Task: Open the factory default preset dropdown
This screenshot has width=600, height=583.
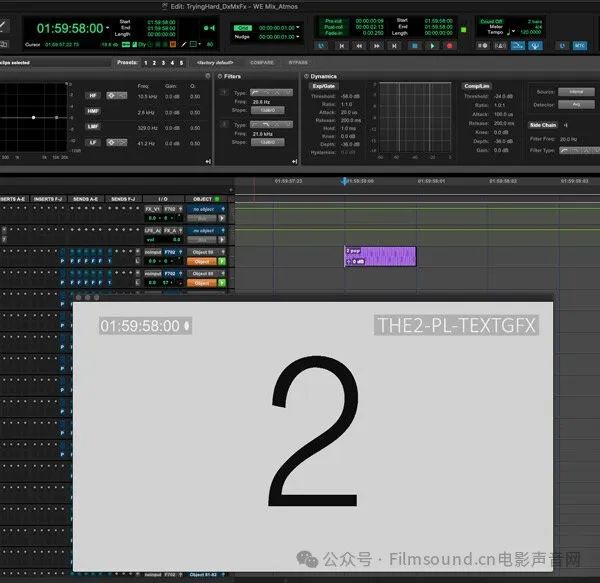Action: pyautogui.click(x=213, y=62)
